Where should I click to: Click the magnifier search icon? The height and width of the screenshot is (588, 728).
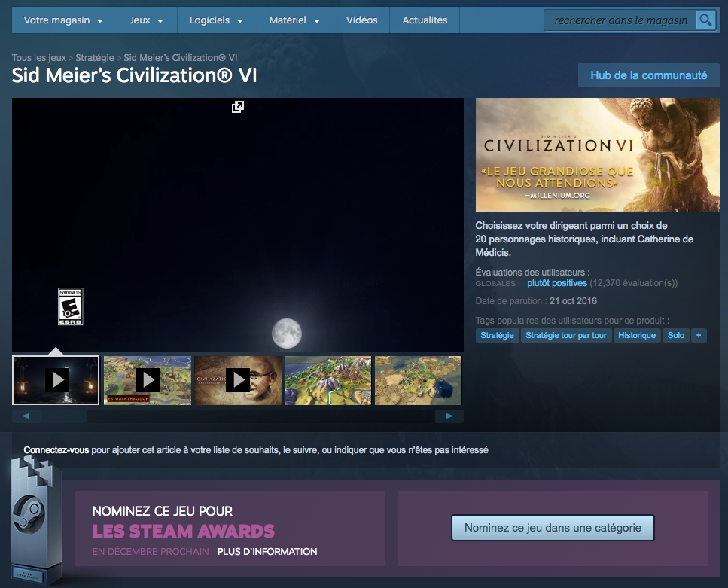click(x=705, y=20)
